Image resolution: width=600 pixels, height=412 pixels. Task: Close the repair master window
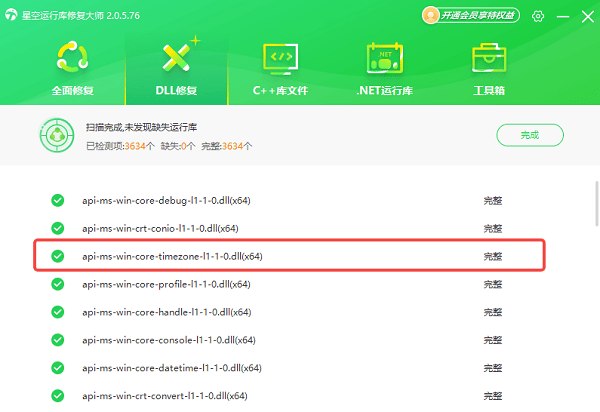click(x=588, y=16)
